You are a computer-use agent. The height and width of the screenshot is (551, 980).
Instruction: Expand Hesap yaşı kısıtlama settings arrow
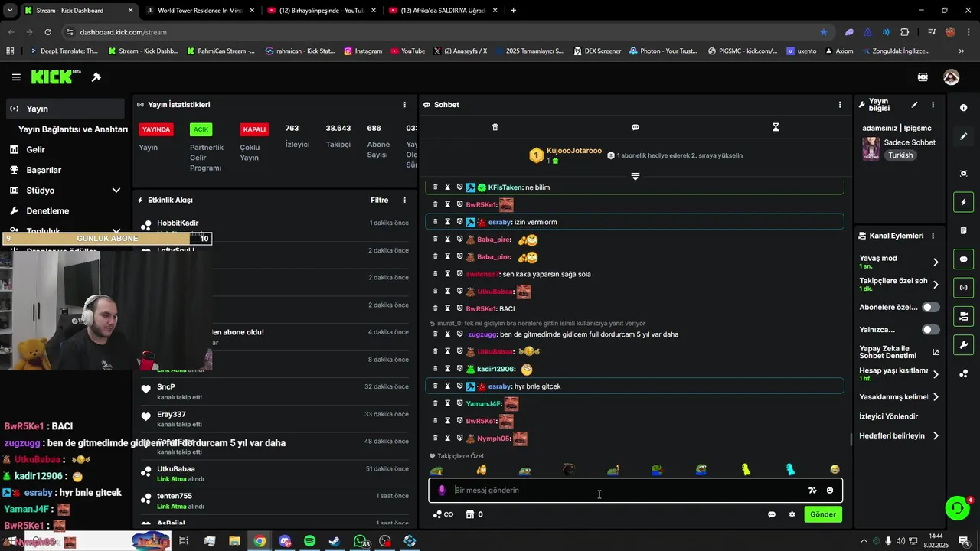click(936, 374)
